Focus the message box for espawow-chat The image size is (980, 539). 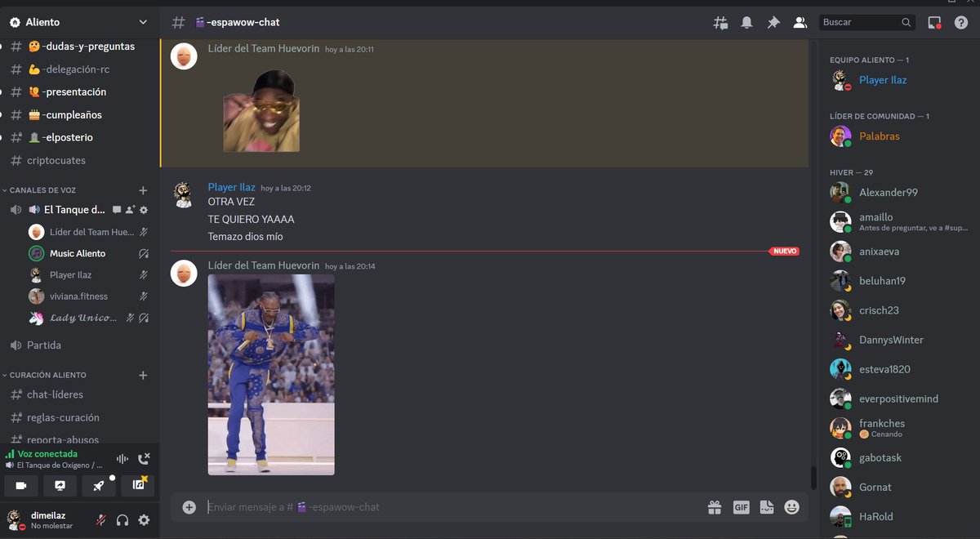click(453, 507)
